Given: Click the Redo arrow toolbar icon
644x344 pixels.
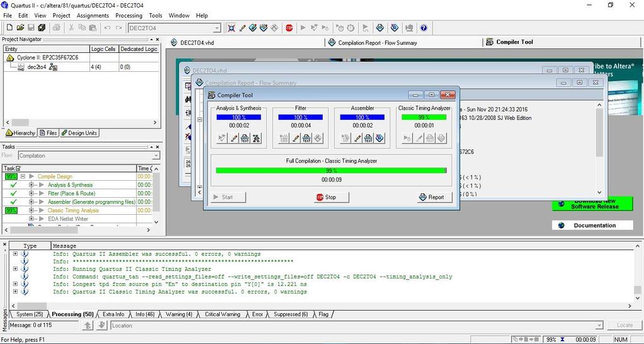Looking at the screenshot, I should point(119,28).
